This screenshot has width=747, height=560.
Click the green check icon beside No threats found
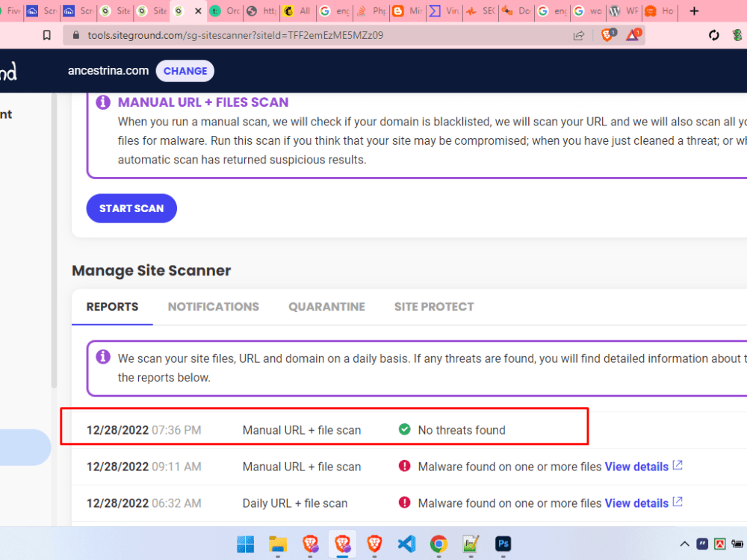tap(404, 429)
